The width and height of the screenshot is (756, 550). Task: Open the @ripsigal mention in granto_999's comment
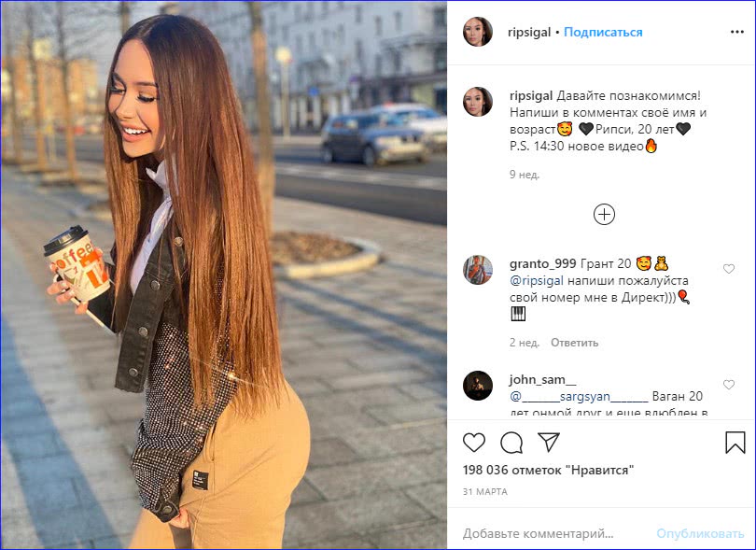point(536,281)
